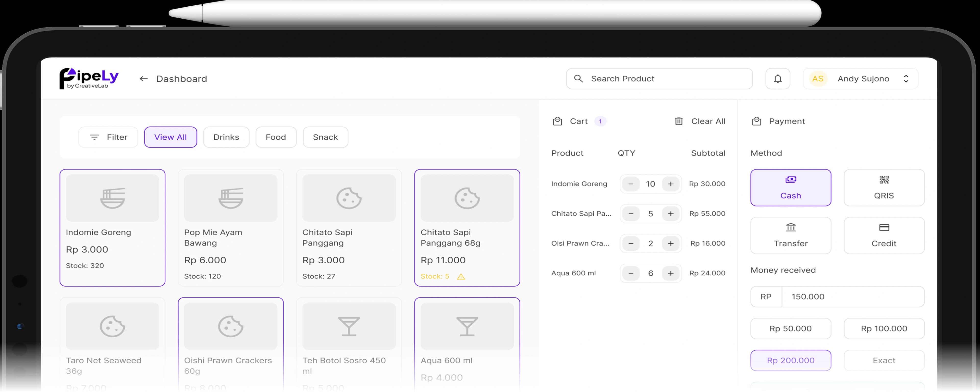Increase Oisi Prawn quantity with plus

[x=671, y=243]
